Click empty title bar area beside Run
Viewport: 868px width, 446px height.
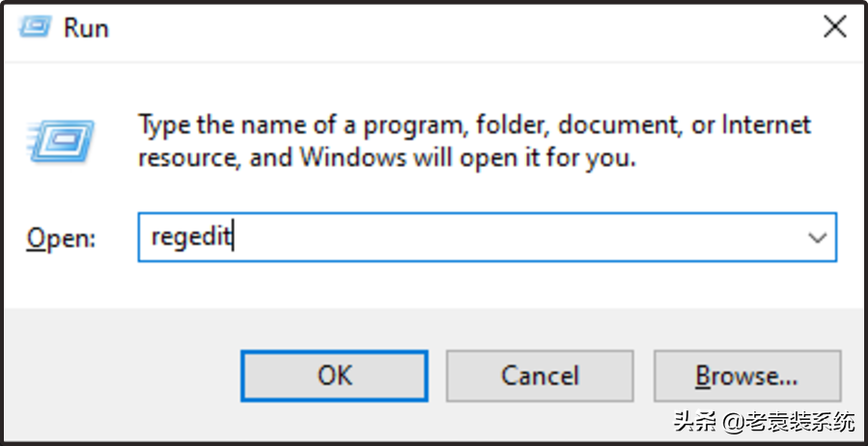(434, 27)
